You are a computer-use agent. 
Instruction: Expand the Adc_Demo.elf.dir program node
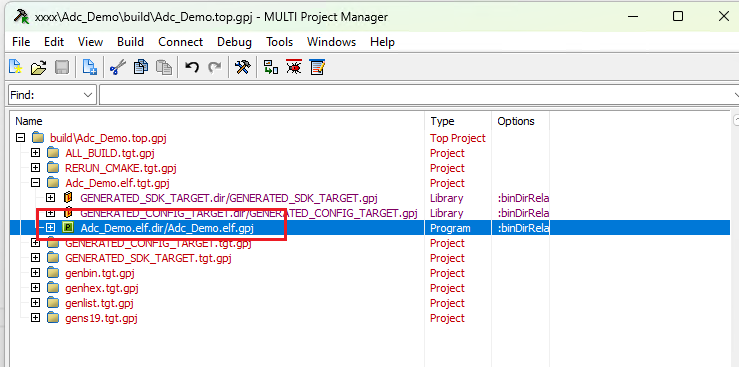50,228
